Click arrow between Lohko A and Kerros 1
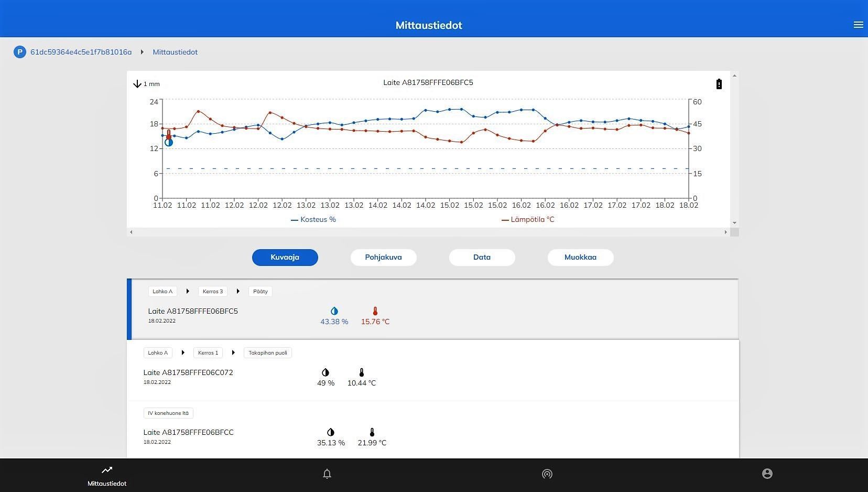Viewport: 868px width, 492px height. [183, 352]
